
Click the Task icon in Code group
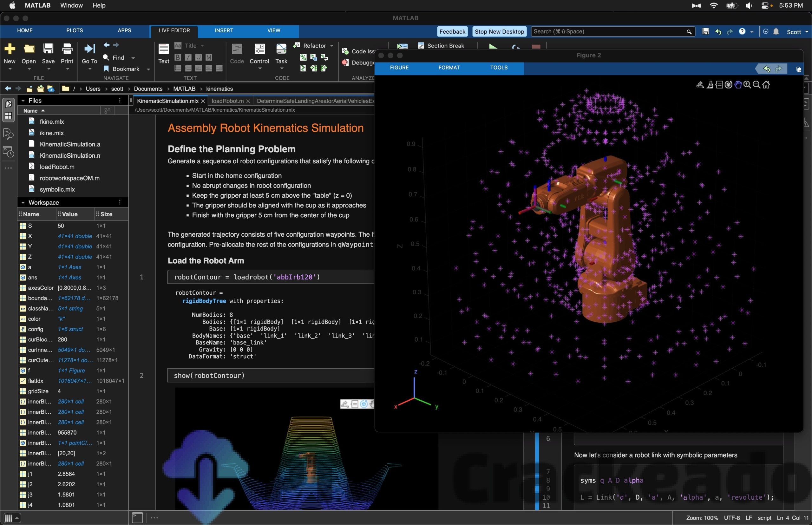(281, 49)
